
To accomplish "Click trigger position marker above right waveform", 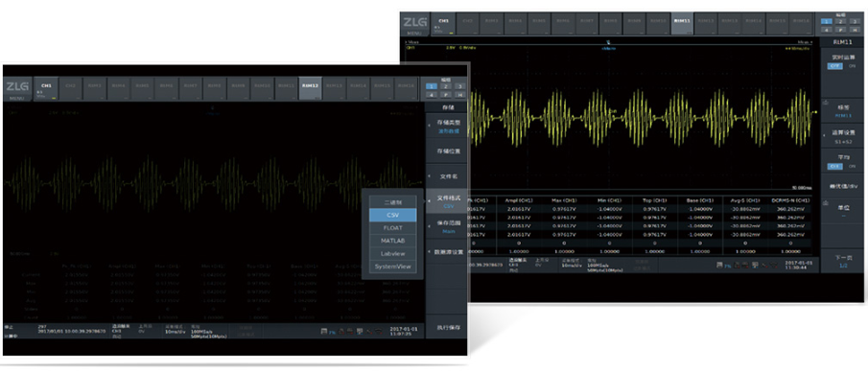I will (x=608, y=41).
